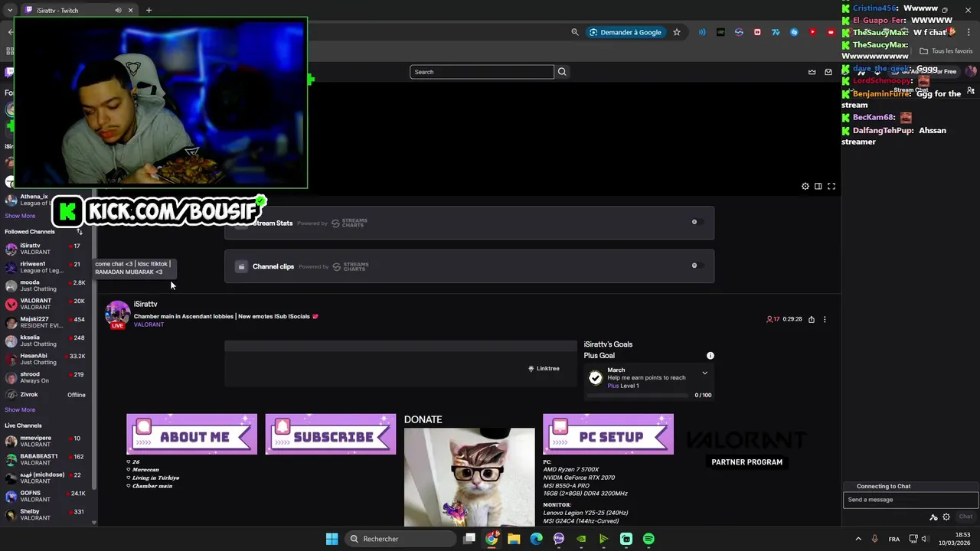
Task: Open mooda Just Chatting channel
Action: (46, 285)
